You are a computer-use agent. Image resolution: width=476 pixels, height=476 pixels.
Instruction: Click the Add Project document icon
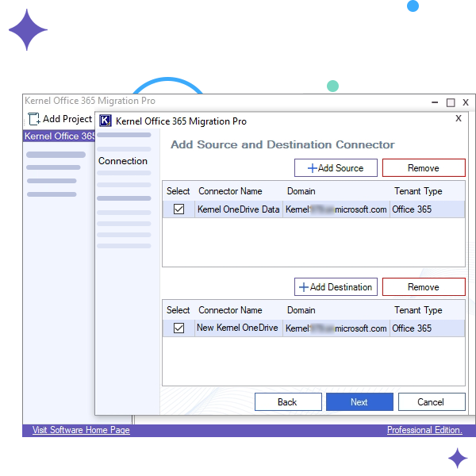(x=34, y=119)
